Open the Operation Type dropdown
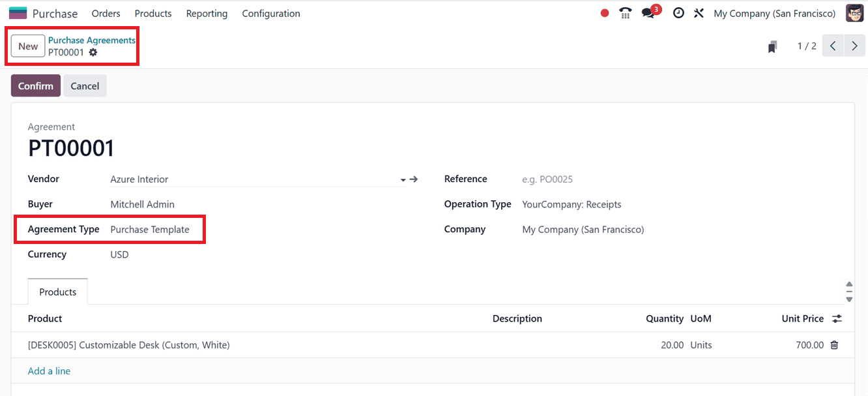This screenshot has height=396, width=868. point(571,204)
